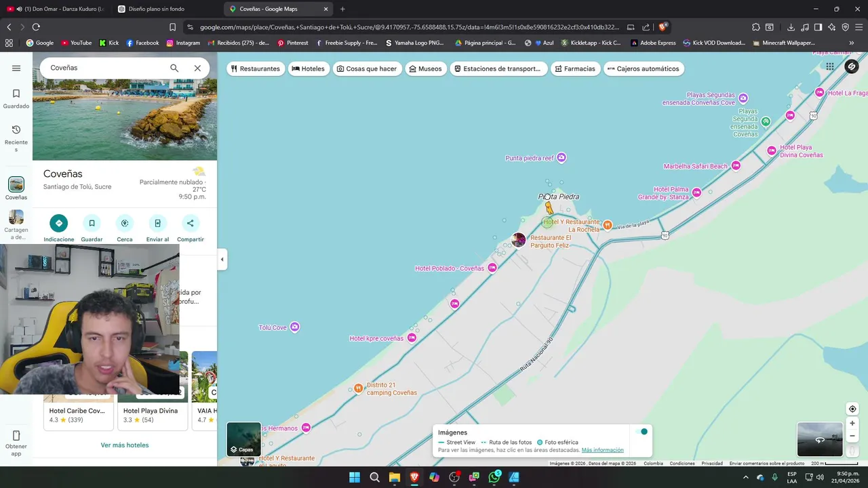868x488 pixels.
Task: Open WhatsApp from the taskbar
Action: coord(494,477)
